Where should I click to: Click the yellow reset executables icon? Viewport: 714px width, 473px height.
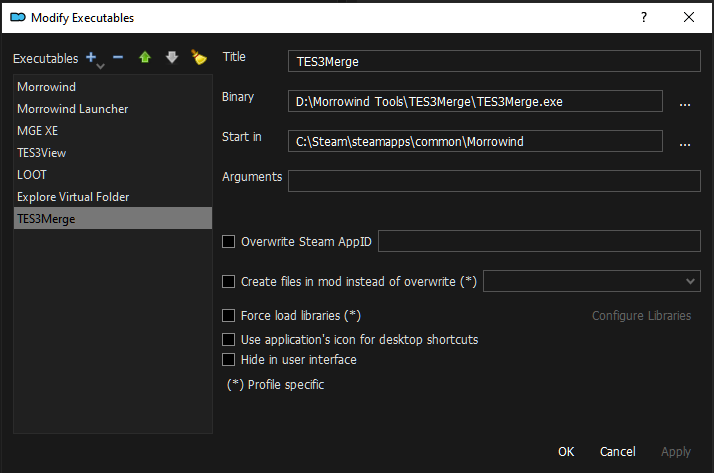click(x=198, y=58)
